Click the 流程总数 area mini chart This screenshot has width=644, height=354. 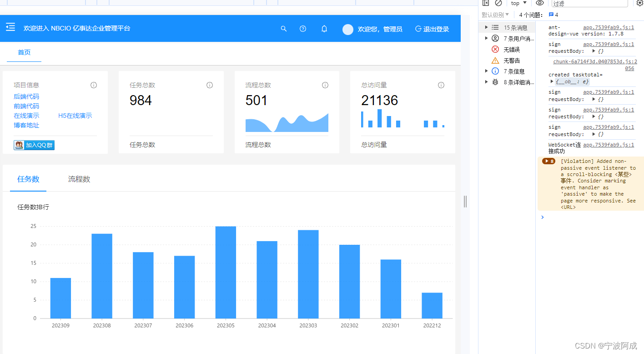click(x=287, y=122)
